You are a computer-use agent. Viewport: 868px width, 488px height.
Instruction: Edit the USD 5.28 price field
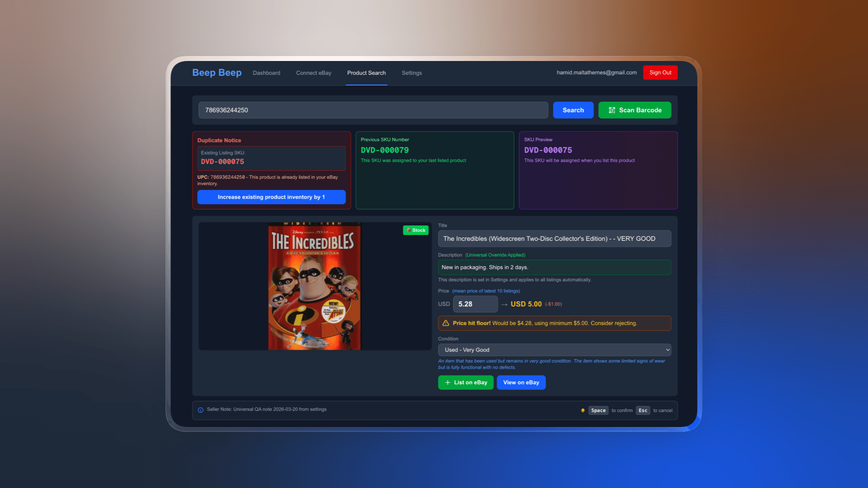[475, 304]
